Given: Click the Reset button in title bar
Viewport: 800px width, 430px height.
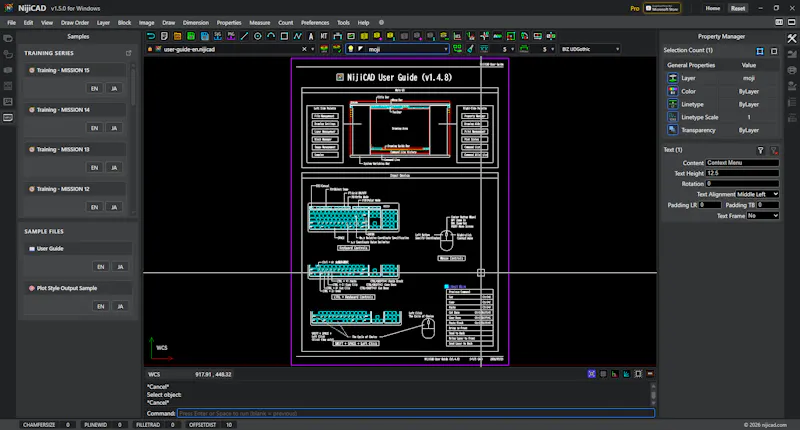Looking at the screenshot, I should [x=738, y=8].
